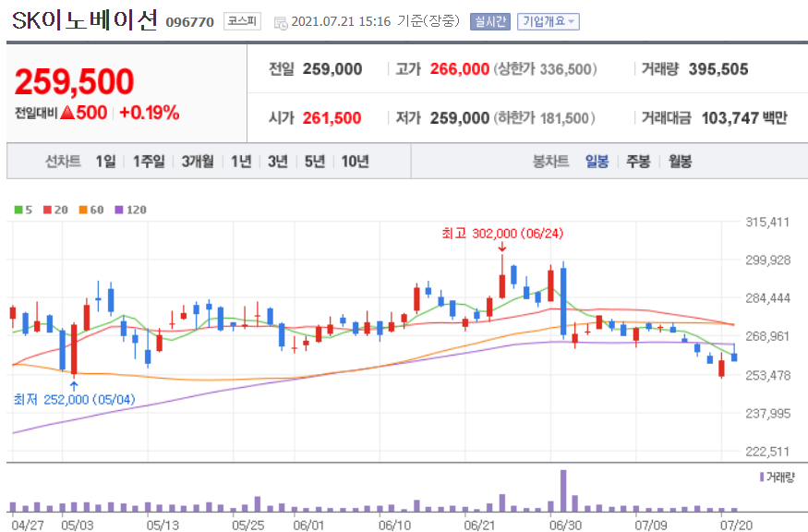Viewport: 808px width, 532px height.
Task: Click the purple 거래량 volume legend marker
Action: point(762,477)
